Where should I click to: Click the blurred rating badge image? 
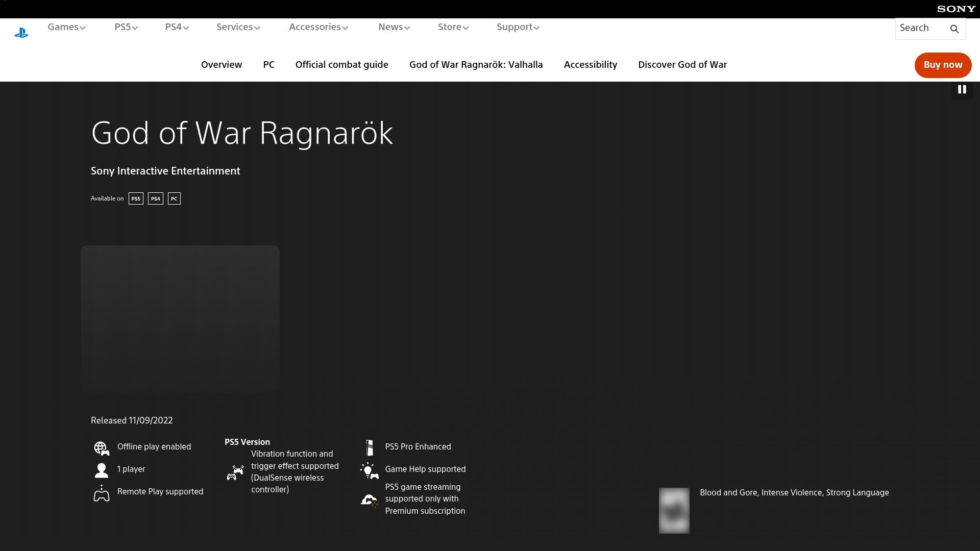(674, 510)
